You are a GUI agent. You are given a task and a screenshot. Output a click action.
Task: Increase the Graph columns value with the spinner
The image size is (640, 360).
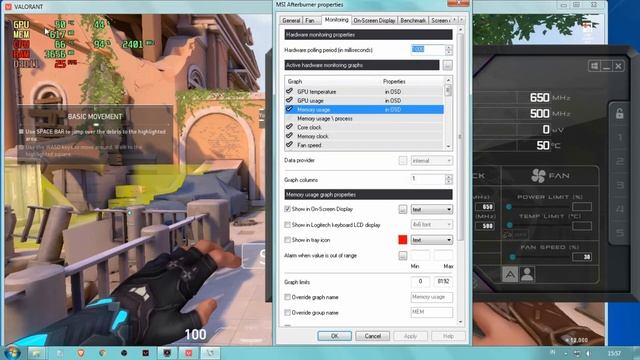pyautogui.click(x=449, y=177)
